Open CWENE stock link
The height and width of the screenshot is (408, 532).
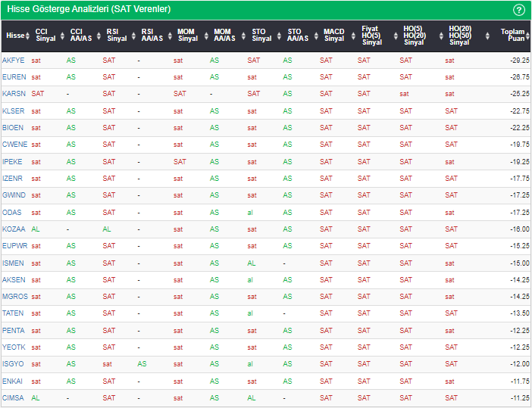coord(14,145)
